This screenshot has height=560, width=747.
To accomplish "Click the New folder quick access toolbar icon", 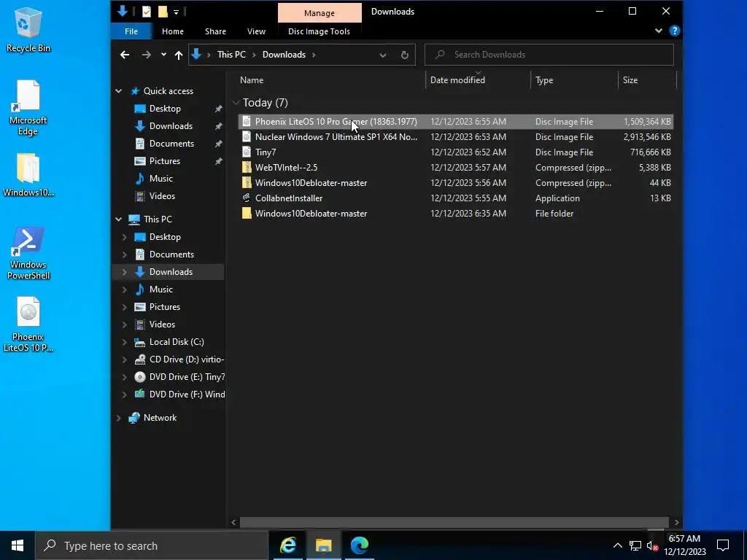I will (163, 12).
